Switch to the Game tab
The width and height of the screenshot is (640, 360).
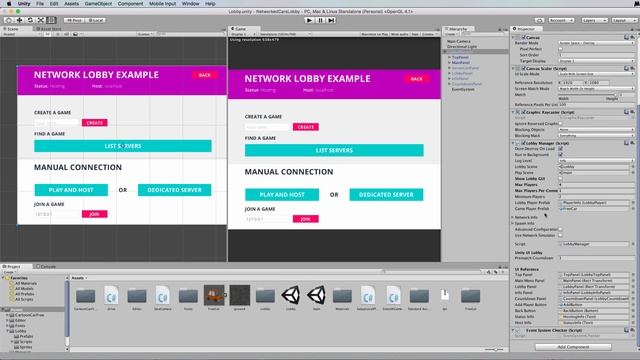point(240,29)
